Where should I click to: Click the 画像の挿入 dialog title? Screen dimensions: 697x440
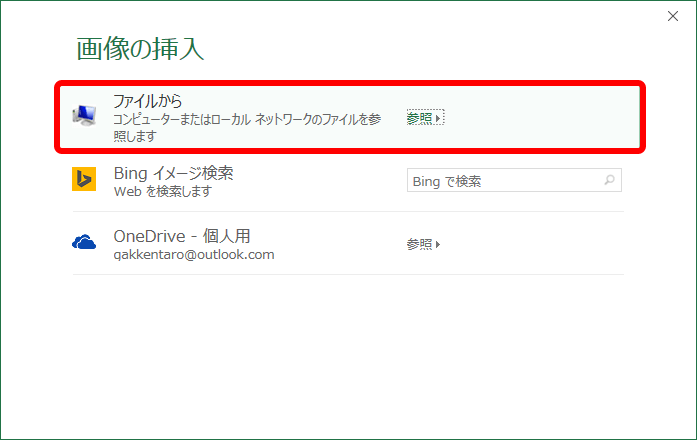pyautogui.click(x=140, y=48)
